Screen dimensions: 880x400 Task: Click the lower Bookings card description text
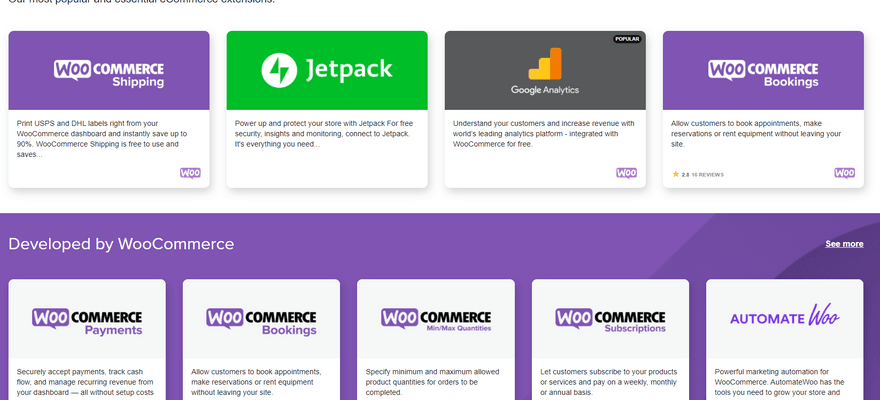coord(256,382)
